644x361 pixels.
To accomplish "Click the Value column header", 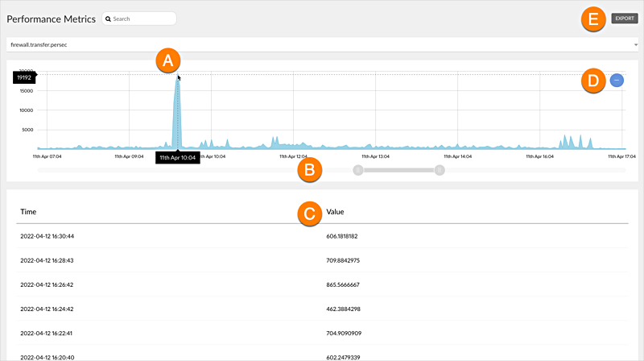I will [x=335, y=212].
